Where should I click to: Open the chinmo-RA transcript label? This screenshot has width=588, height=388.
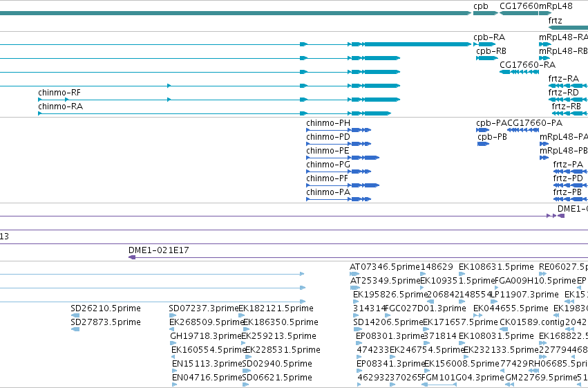[x=60, y=107]
